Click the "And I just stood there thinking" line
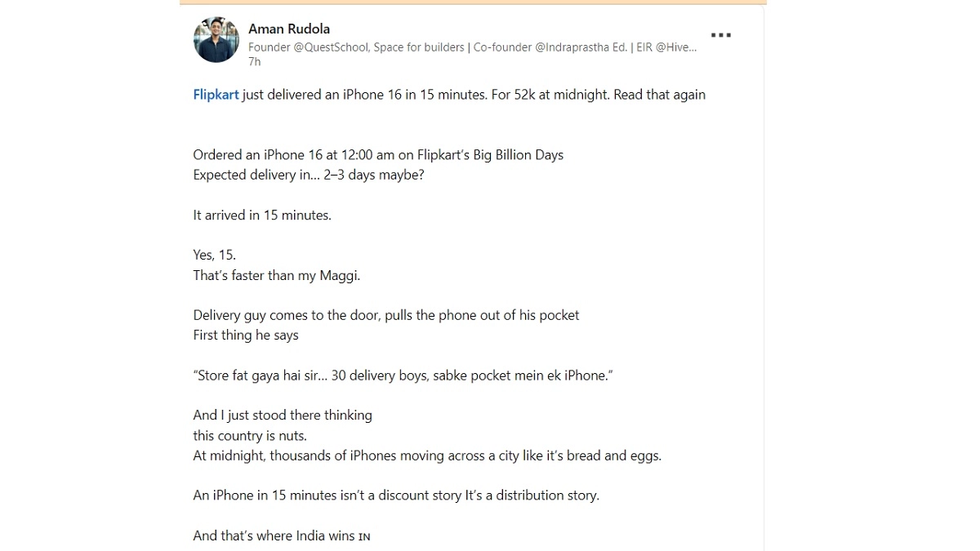 pos(283,415)
